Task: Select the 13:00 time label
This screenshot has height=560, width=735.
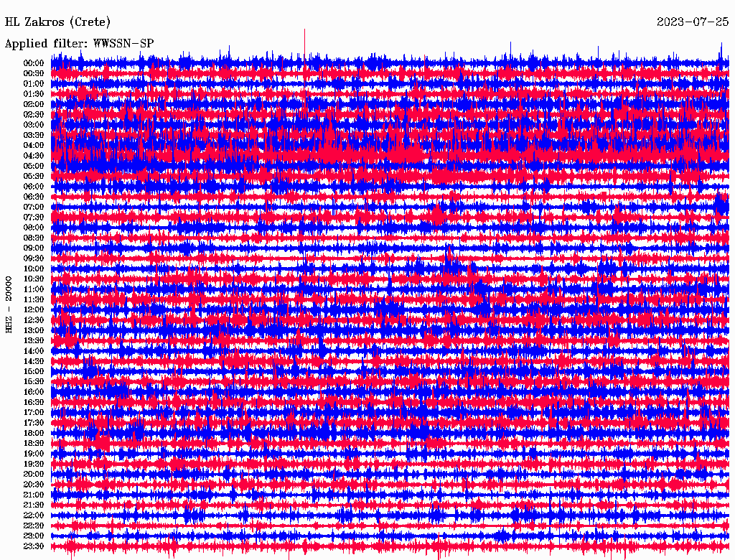Action: 34,330
